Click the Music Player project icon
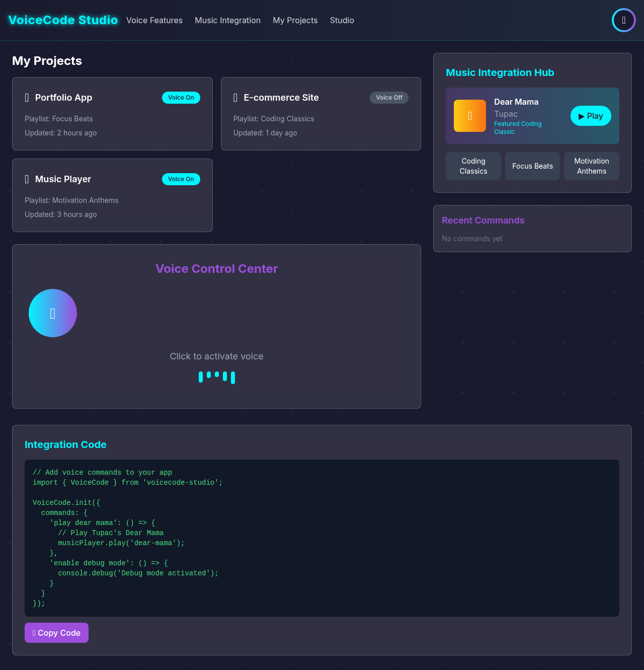 click(27, 179)
